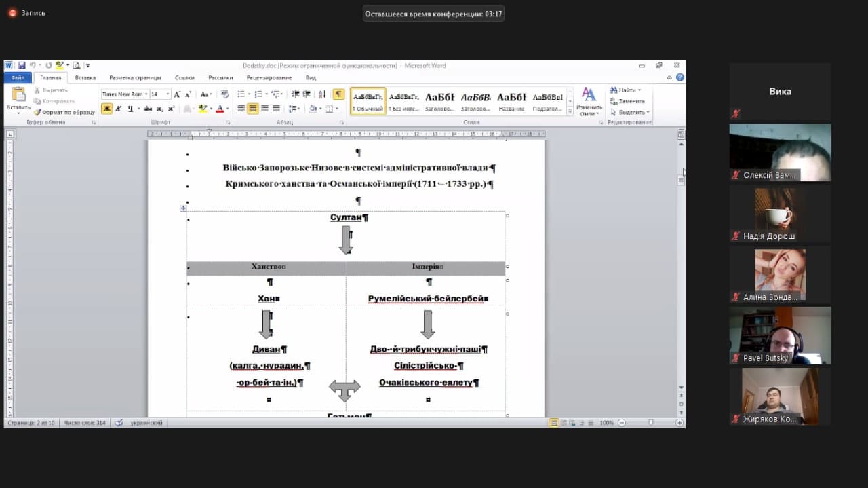Viewport: 868px width, 488px height.
Task: Select Формат по образцу format painter
Action: click(x=64, y=112)
